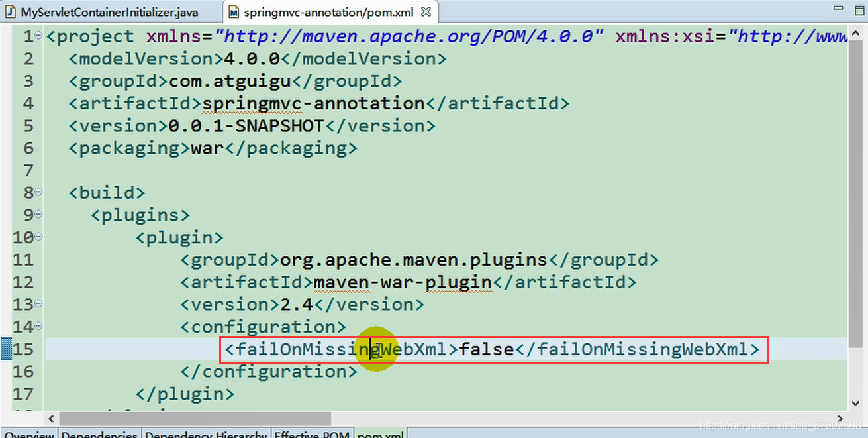Screen dimensions: 868x438
Task: Click the empty line 7 in editor
Action: 446,170
